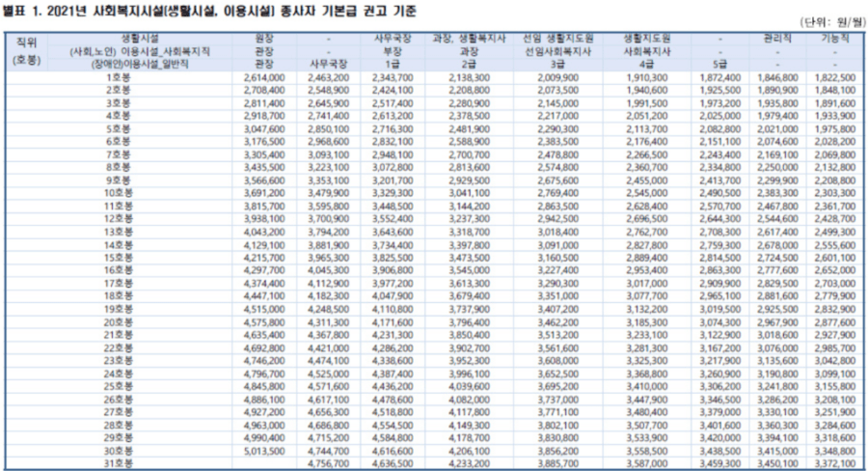Click the value 2,250,000 in 8호봉 row
Screen dimensions: 868x471
(x=777, y=168)
